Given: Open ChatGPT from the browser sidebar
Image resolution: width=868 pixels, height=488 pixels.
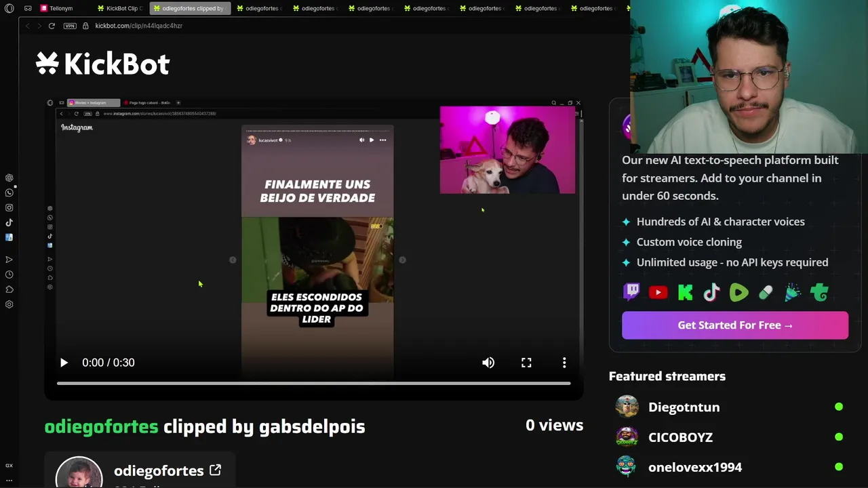Looking at the screenshot, I should pos(9,178).
